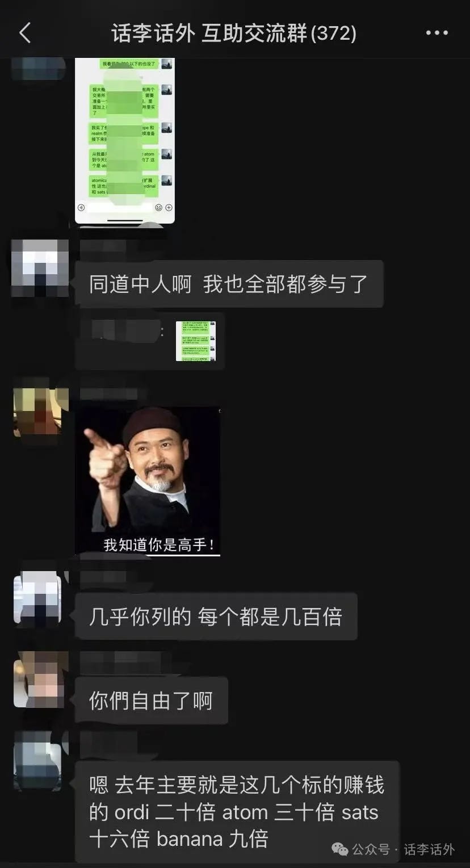
Task: Tap the blurred avatar at top left
Action: (39, 69)
